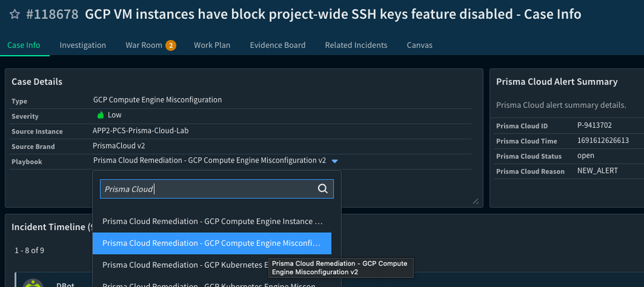Click the Prisma Cloud ID value P-9413702

coord(594,125)
